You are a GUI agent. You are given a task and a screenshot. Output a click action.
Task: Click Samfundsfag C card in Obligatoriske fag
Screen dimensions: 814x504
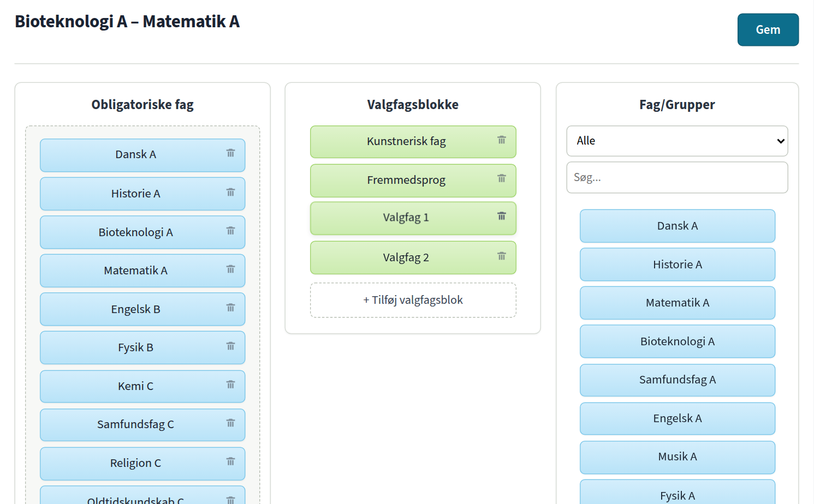tap(142, 424)
